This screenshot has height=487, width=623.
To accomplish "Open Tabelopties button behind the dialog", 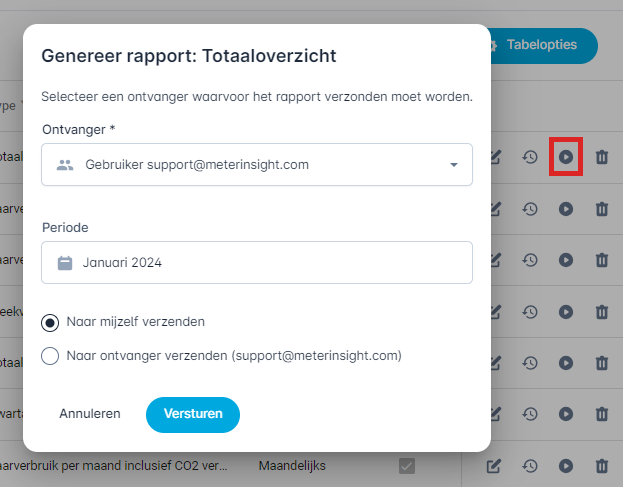I will click(542, 45).
